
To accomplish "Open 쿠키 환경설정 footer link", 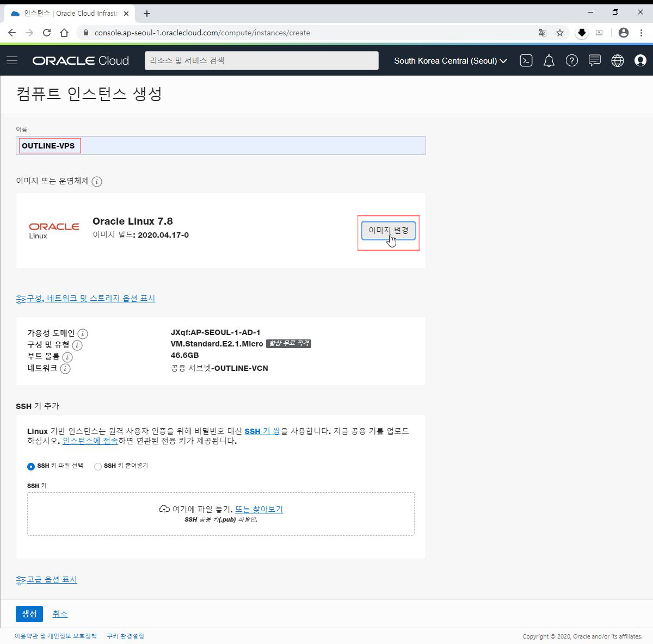I will point(125,636).
